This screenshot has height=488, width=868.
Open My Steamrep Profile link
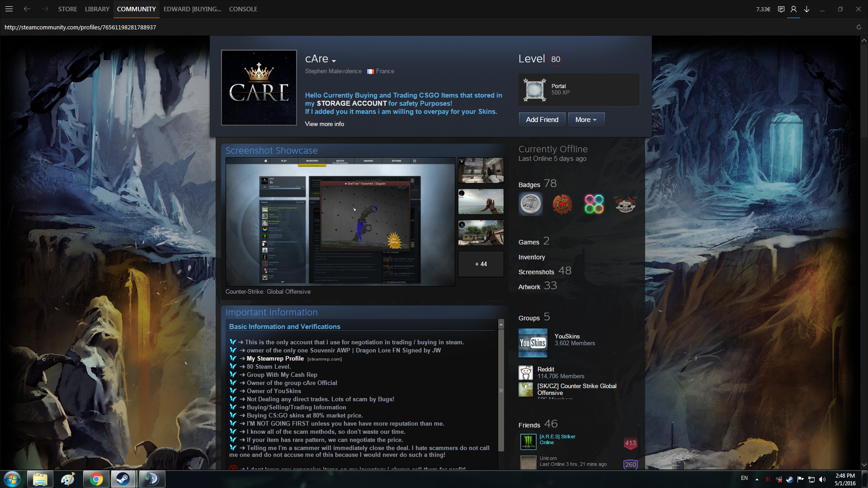(x=275, y=358)
